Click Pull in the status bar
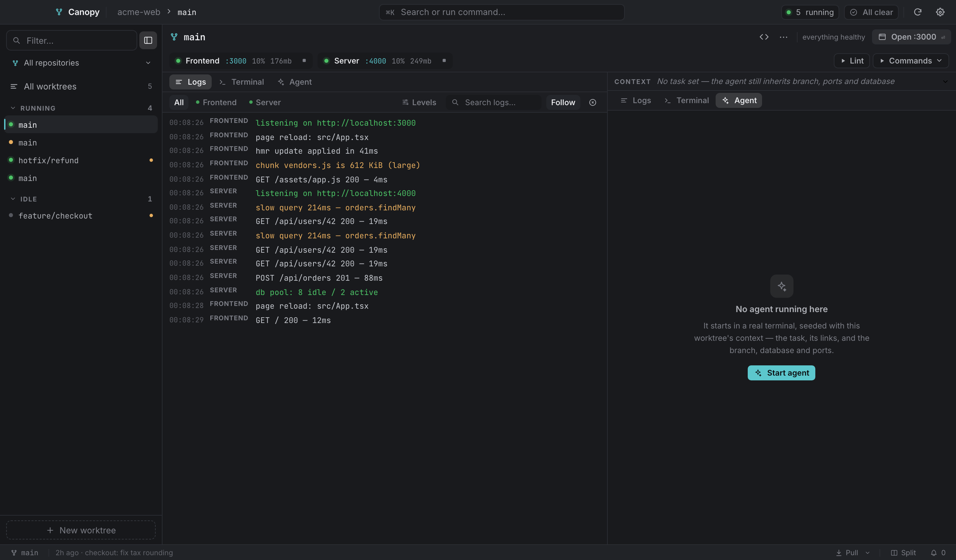The image size is (956, 560). point(847,553)
